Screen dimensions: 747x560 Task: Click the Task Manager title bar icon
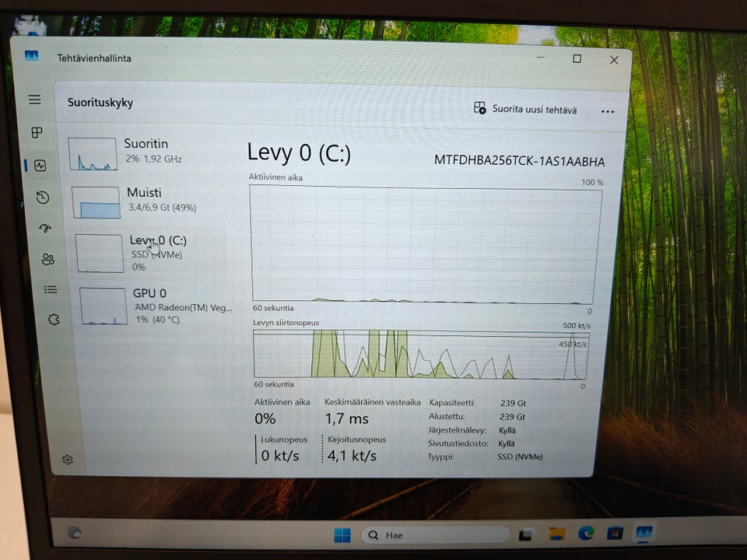[x=31, y=56]
